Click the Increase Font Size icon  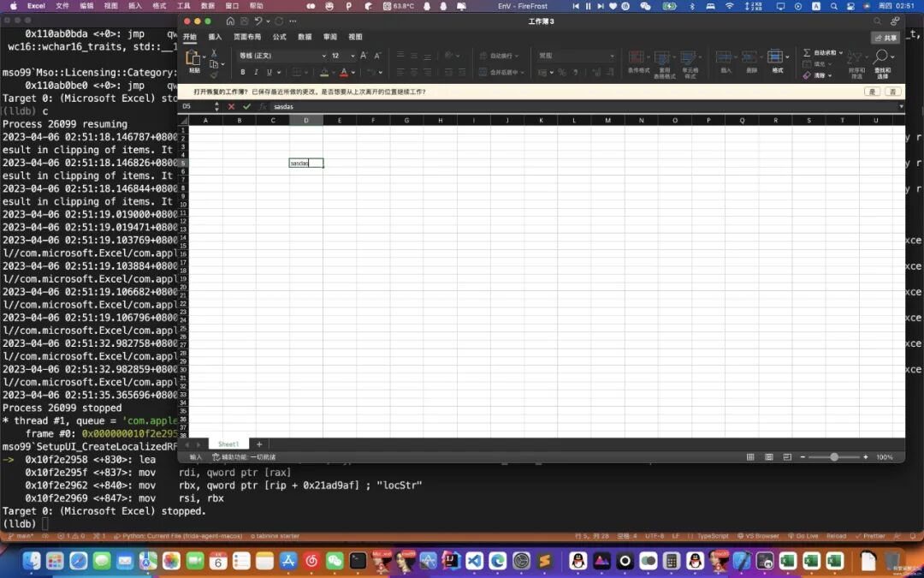(364, 56)
